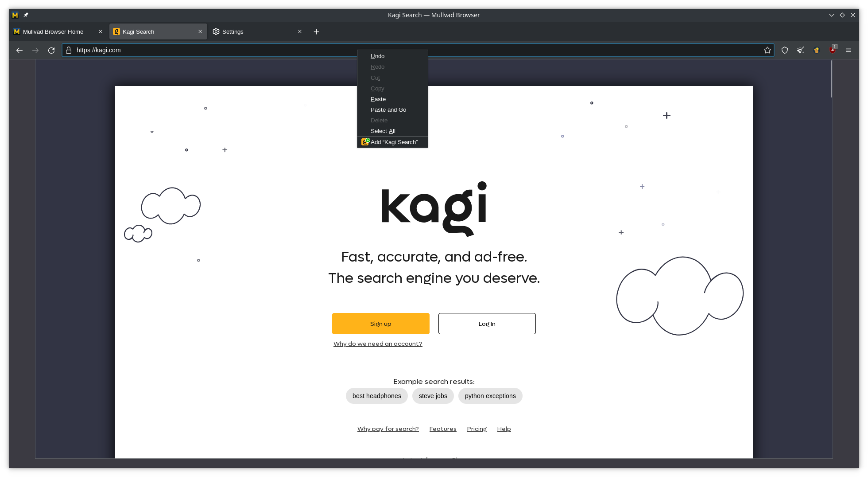Click the python exceptions example chip

[490, 396]
